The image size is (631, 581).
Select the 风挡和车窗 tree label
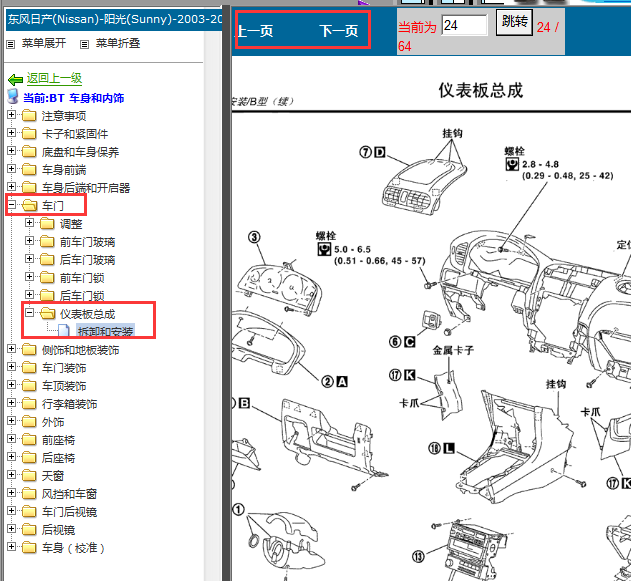pyautogui.click(x=70, y=494)
